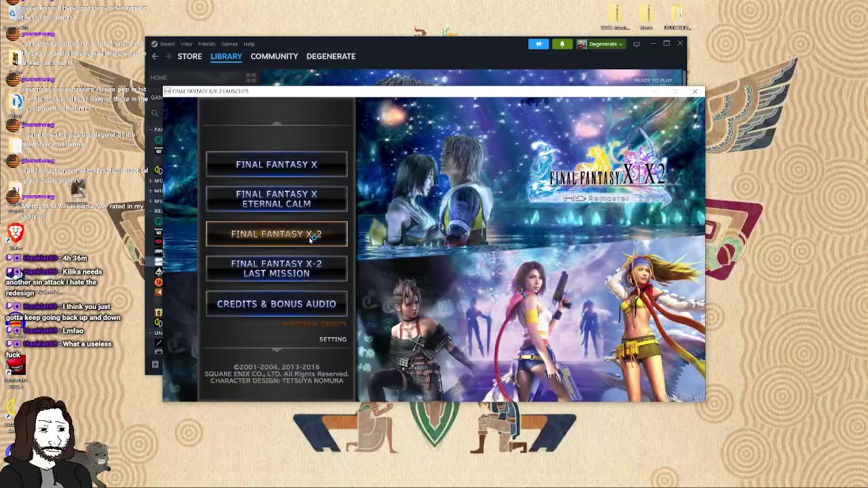Switch to the Steam LIBRARY tab
The height and width of the screenshot is (488, 868).
[226, 56]
